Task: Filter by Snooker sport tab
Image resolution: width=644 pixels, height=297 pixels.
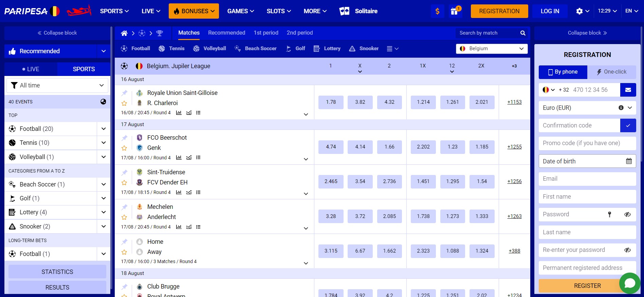Action: 364,48
